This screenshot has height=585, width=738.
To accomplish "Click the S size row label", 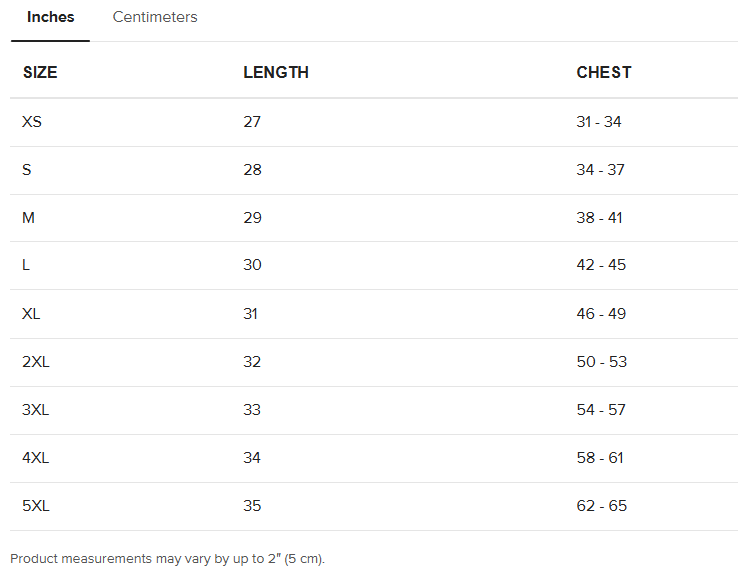I will click(x=27, y=170).
